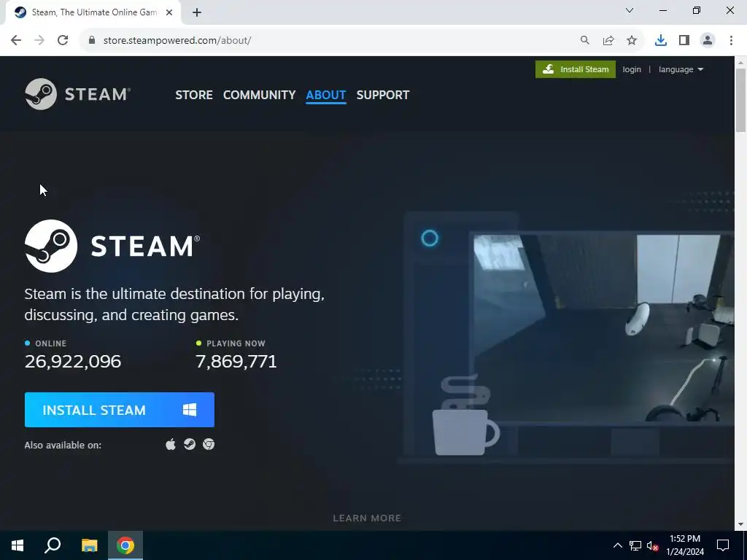This screenshot has width=747, height=560.
Task: Go back to the previous page
Action: click(x=16, y=41)
